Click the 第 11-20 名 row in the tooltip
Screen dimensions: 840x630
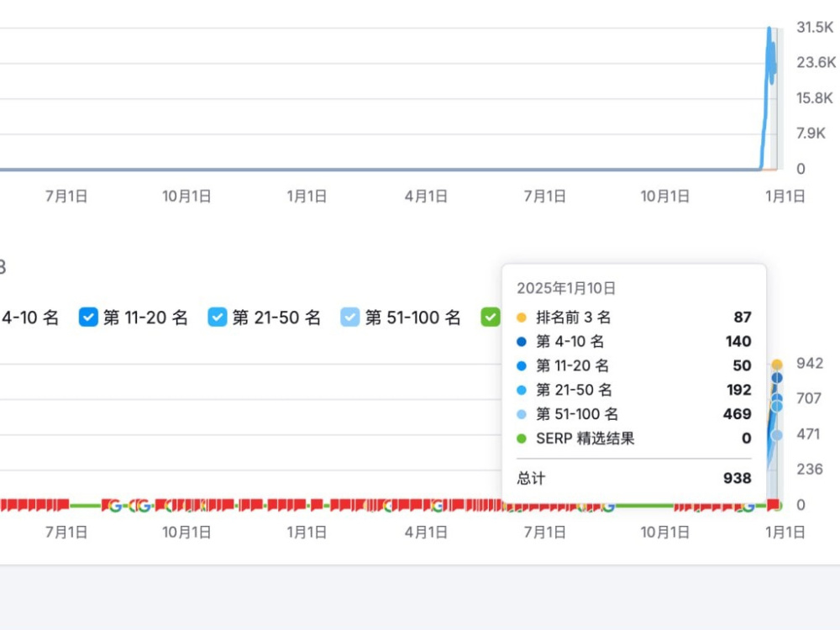633,365
